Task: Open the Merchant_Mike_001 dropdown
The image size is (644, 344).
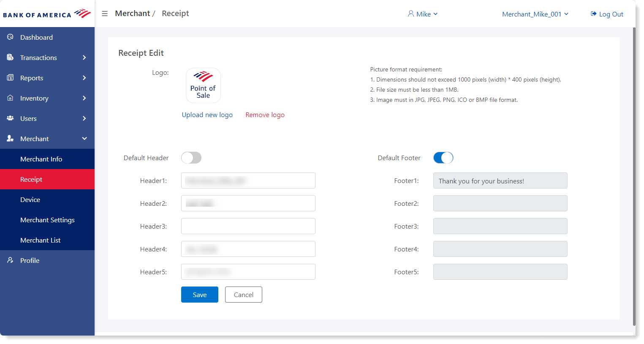Action: point(535,14)
